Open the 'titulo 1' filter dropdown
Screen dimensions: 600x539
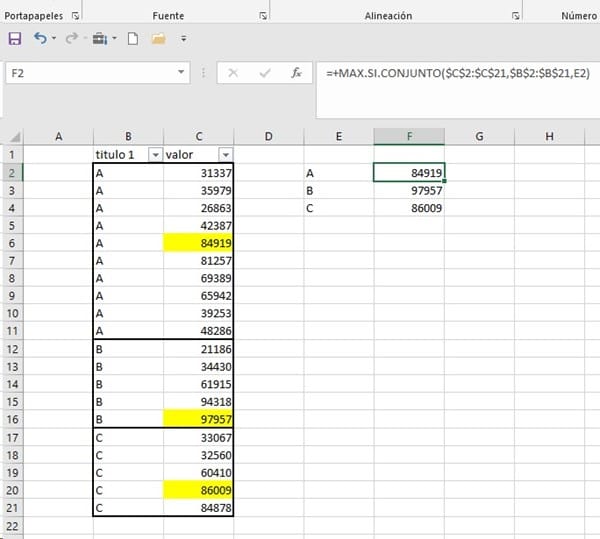coord(154,155)
